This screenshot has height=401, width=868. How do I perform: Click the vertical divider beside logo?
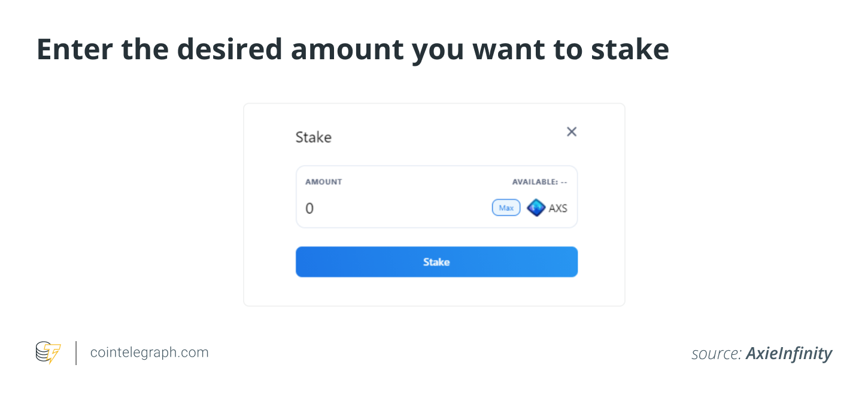pos(76,353)
